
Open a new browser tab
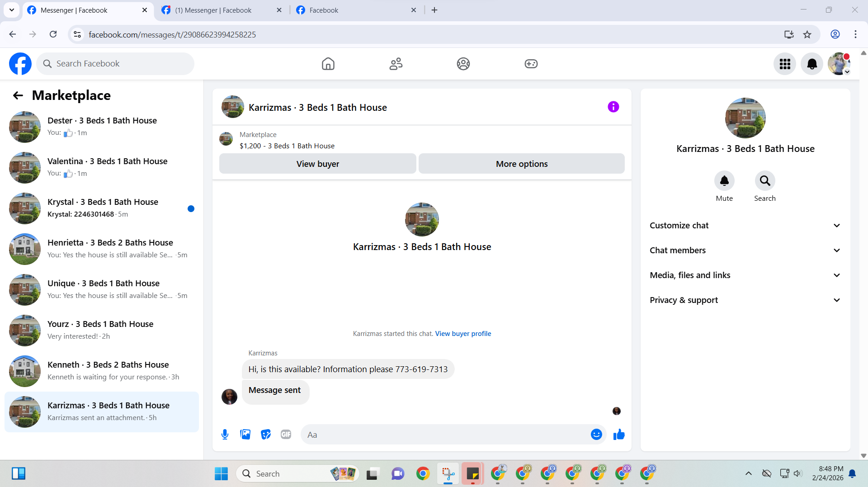pyautogui.click(x=434, y=10)
